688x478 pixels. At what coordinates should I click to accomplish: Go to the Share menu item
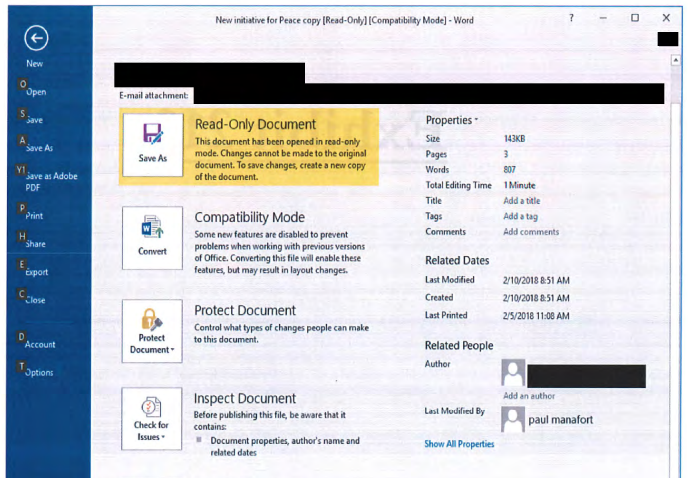click(x=36, y=244)
